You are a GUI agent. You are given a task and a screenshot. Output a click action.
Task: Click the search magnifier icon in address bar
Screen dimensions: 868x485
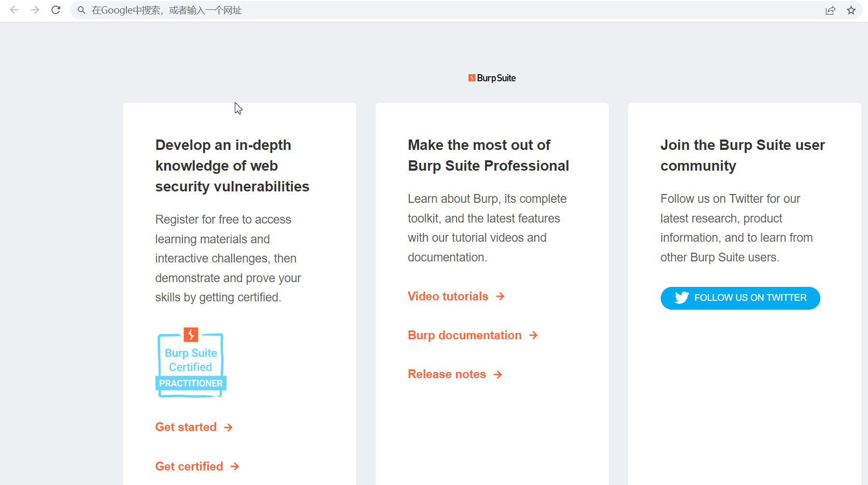point(81,10)
